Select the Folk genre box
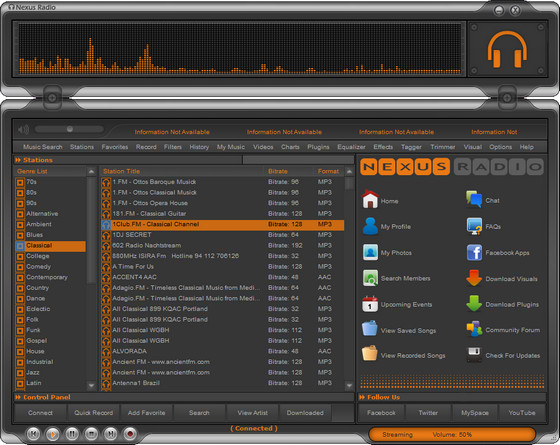This screenshot has height=445, width=560. [x=20, y=320]
